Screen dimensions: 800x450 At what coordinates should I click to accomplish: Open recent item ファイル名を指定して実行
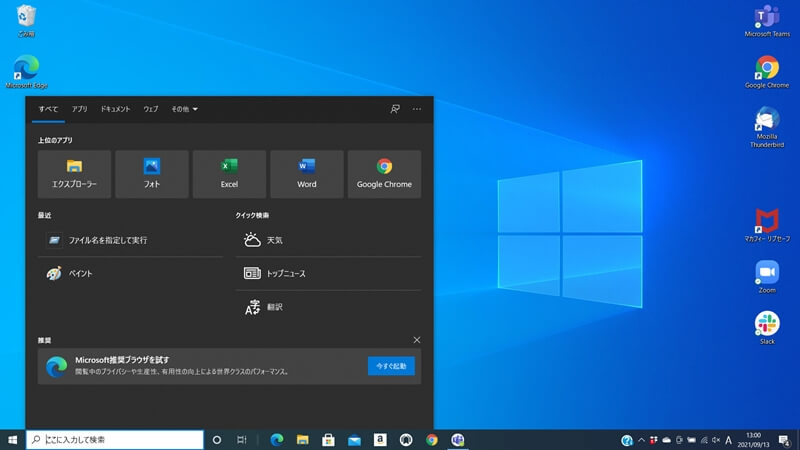click(130, 240)
